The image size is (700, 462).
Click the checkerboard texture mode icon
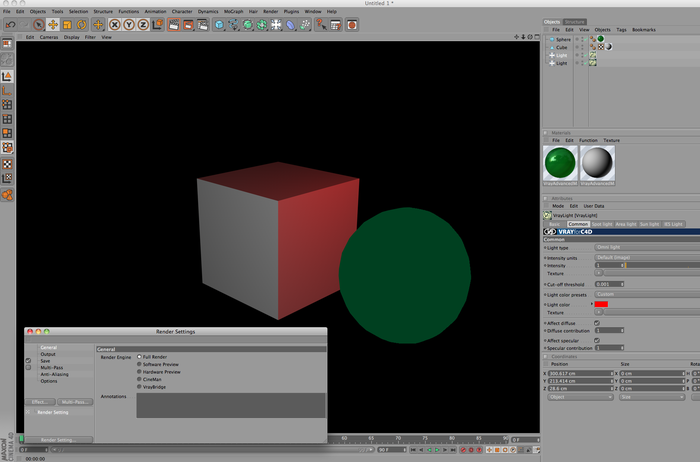(x=7, y=164)
